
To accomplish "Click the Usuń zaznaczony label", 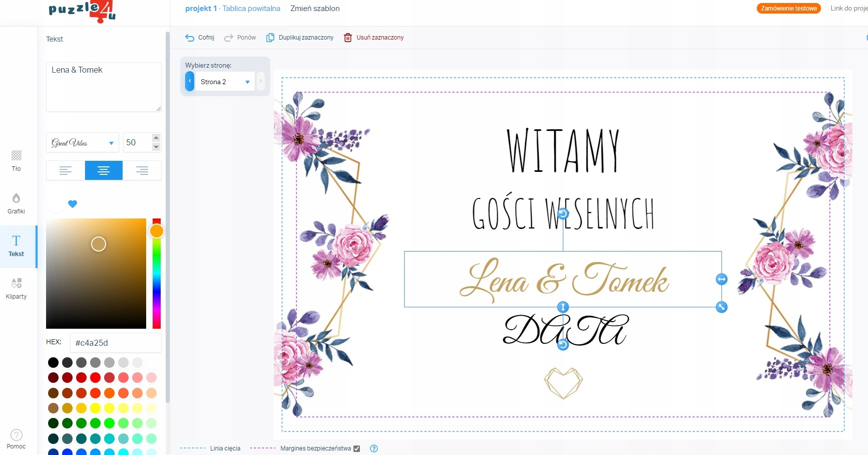I will tap(380, 38).
